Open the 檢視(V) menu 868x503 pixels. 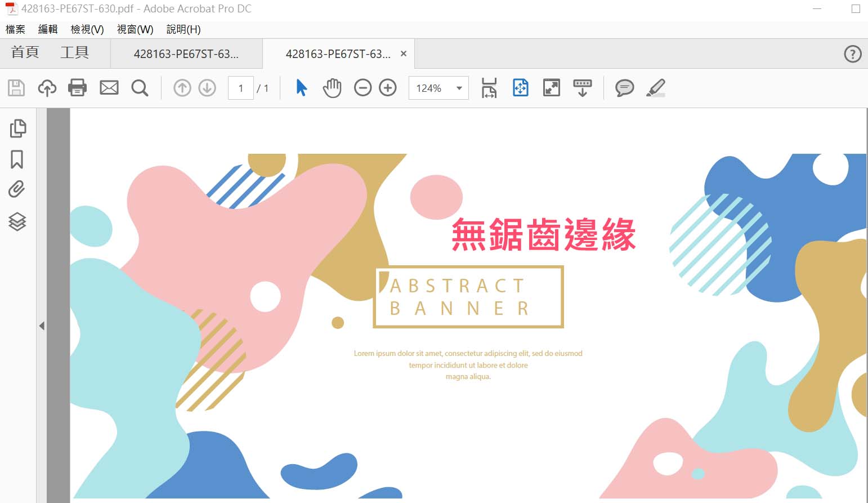[x=87, y=29]
